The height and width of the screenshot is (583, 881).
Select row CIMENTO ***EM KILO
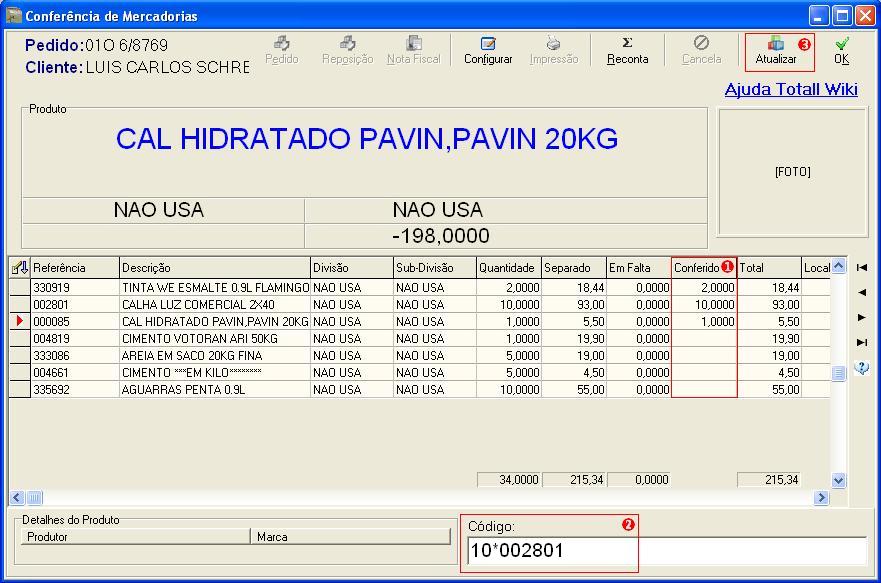point(419,372)
